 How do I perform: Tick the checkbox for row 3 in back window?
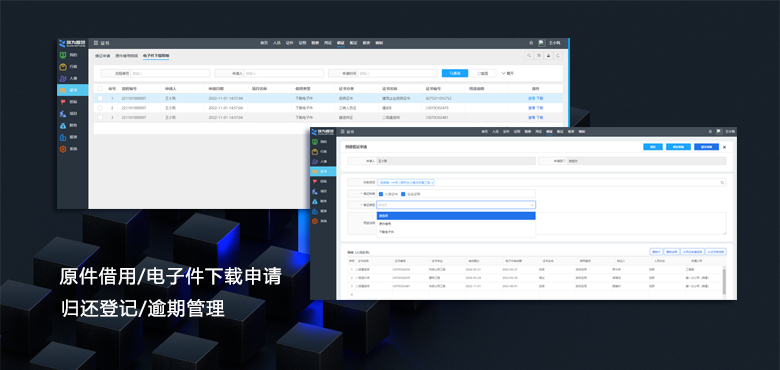point(100,117)
